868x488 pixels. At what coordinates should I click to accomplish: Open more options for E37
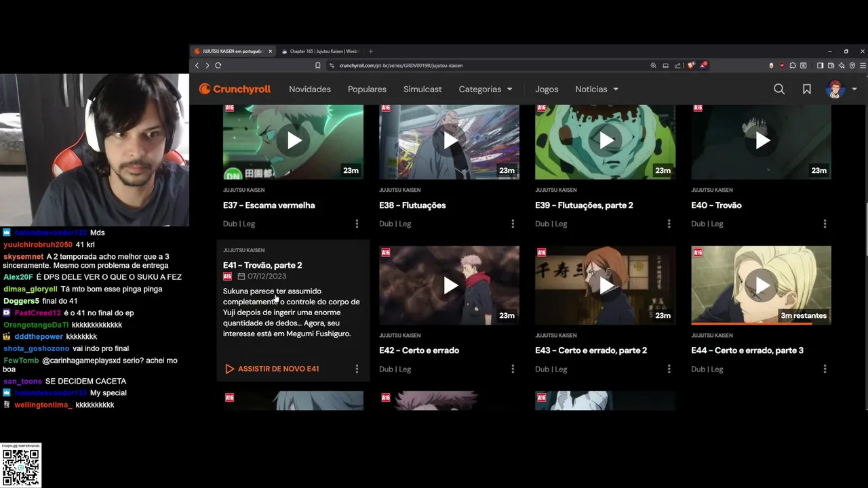(x=357, y=224)
